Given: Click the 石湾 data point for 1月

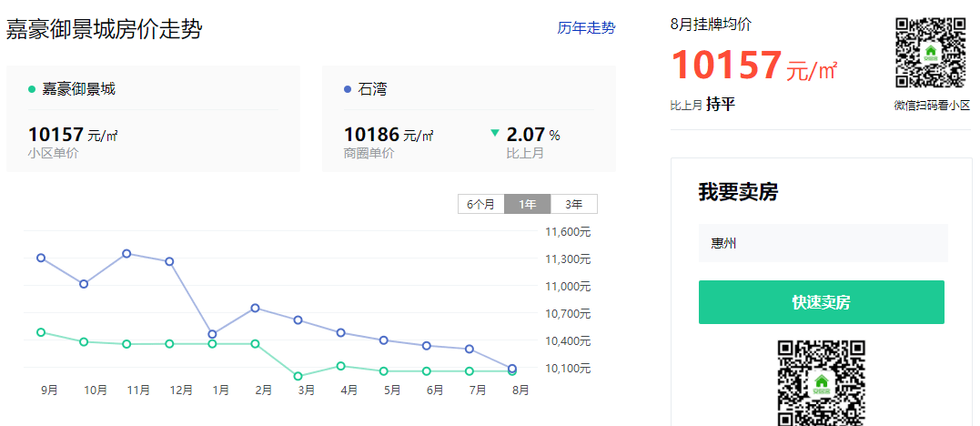Looking at the screenshot, I should coord(212,334).
